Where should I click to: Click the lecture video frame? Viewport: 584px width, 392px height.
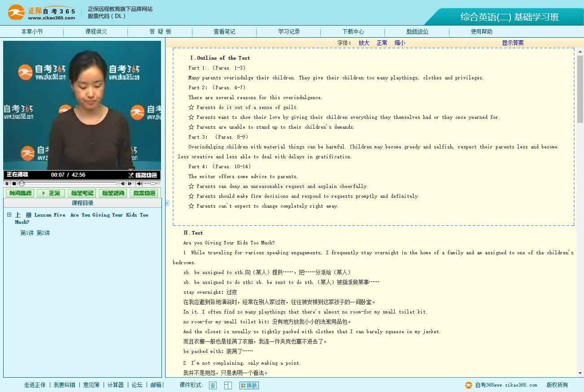pyautogui.click(x=82, y=106)
